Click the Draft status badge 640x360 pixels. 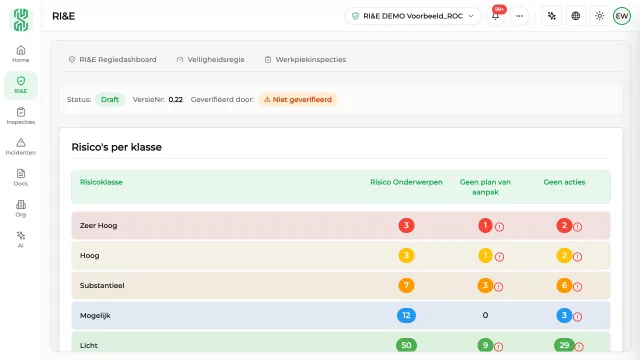(110, 100)
